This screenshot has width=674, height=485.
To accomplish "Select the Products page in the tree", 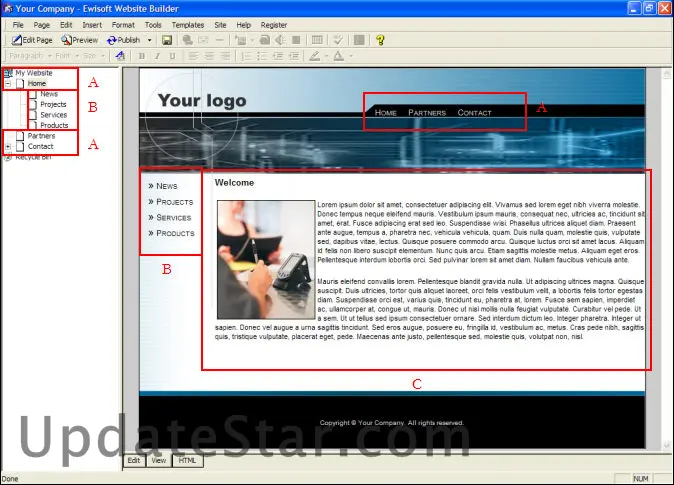I will (x=54, y=125).
